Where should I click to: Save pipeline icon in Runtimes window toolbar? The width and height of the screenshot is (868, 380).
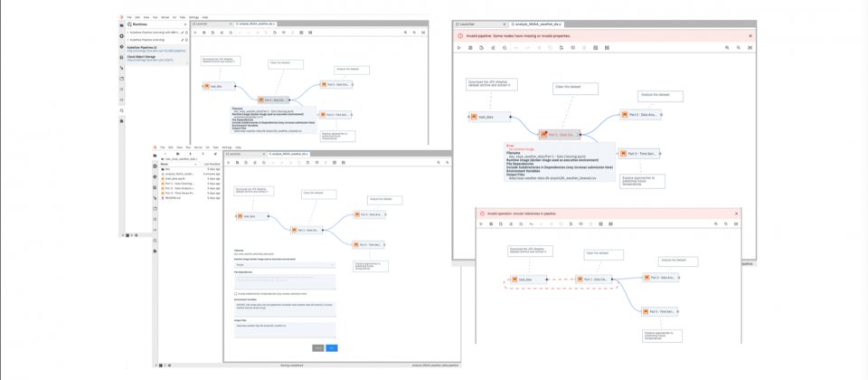(x=204, y=33)
